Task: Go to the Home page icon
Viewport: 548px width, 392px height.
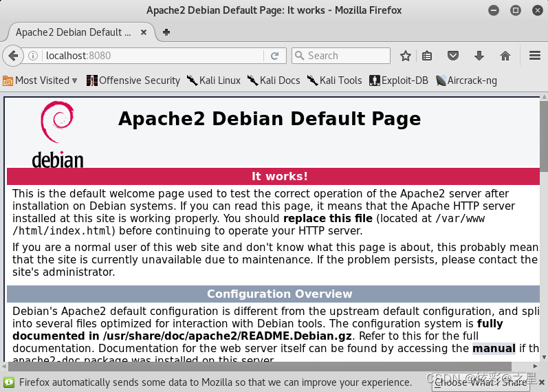Action: click(505, 56)
